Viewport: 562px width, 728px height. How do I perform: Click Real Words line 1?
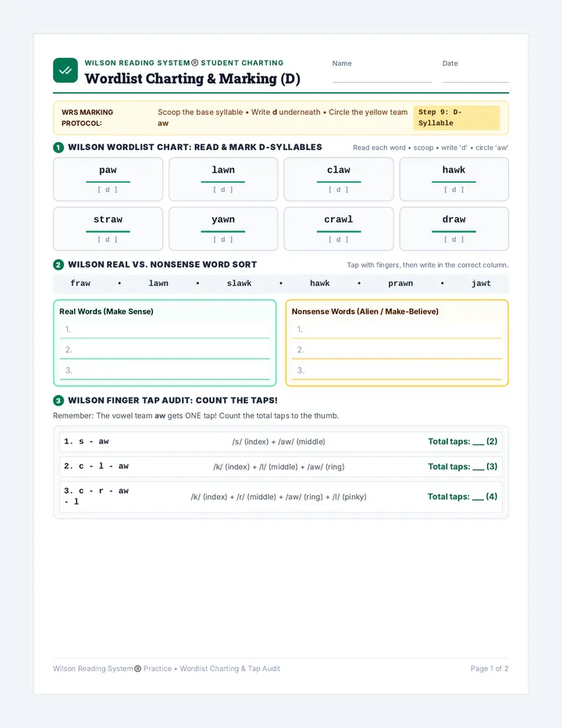click(165, 330)
